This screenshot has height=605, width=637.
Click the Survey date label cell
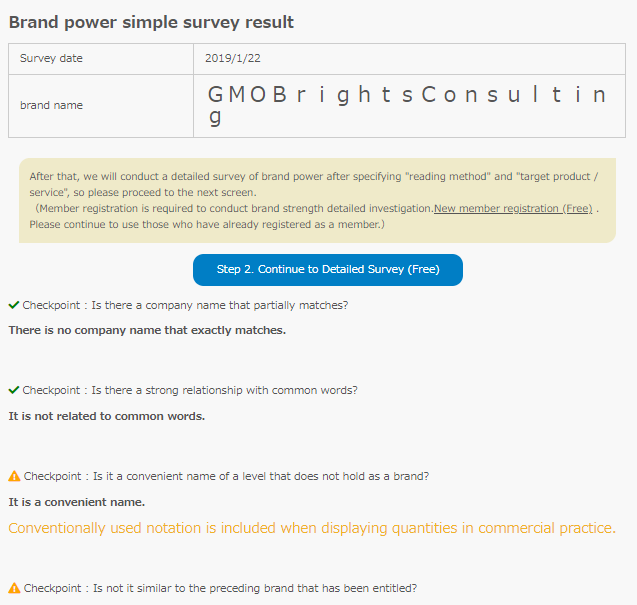[x=101, y=59]
